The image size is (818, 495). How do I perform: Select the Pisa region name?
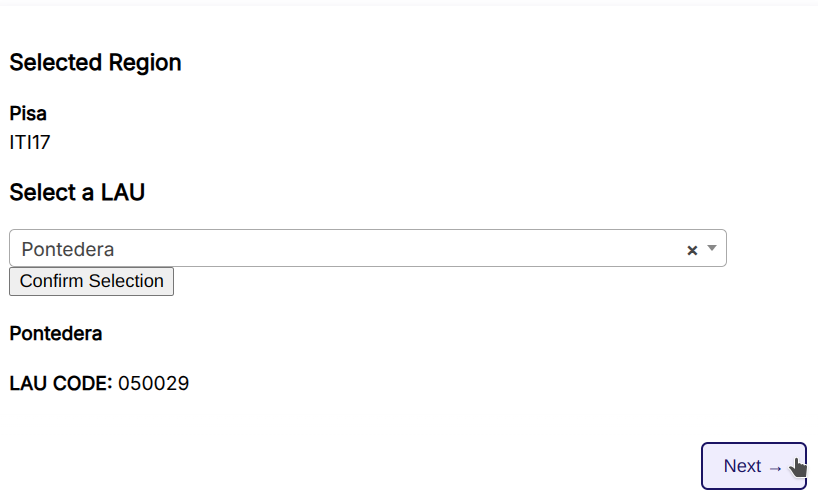(28, 114)
